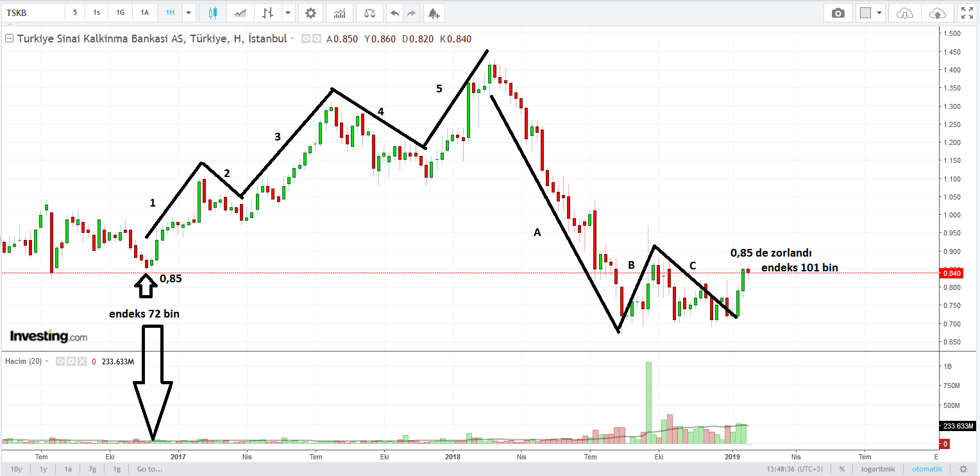Open the symbol title dropdown arrow
980x476 pixels.
click(x=292, y=39)
